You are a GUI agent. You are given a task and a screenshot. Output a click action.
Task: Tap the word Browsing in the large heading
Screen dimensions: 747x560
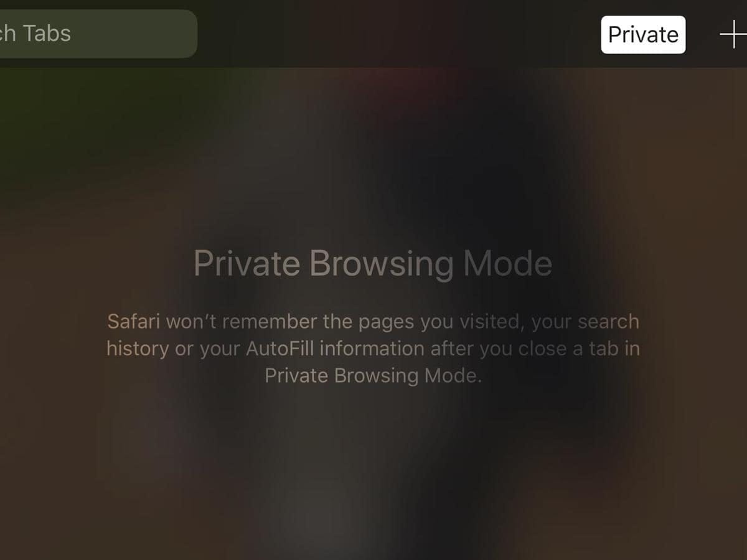click(382, 264)
